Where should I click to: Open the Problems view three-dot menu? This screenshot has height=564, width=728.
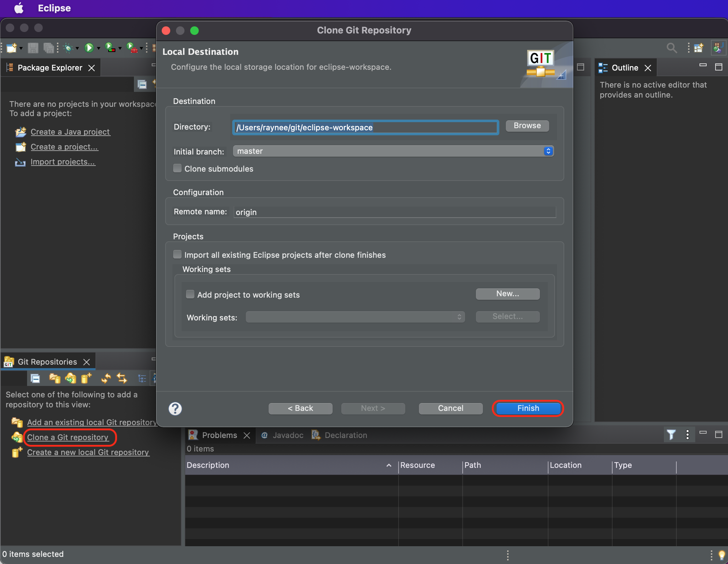point(687,434)
